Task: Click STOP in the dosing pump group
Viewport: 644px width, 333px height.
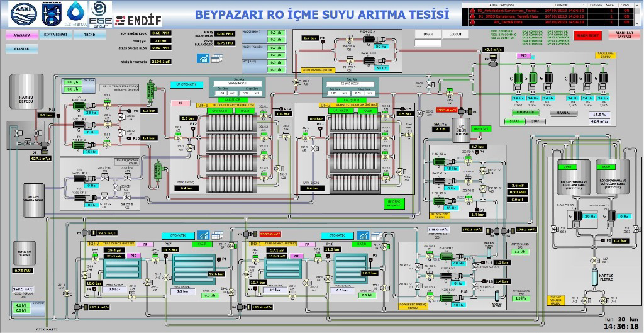Action: point(536,121)
